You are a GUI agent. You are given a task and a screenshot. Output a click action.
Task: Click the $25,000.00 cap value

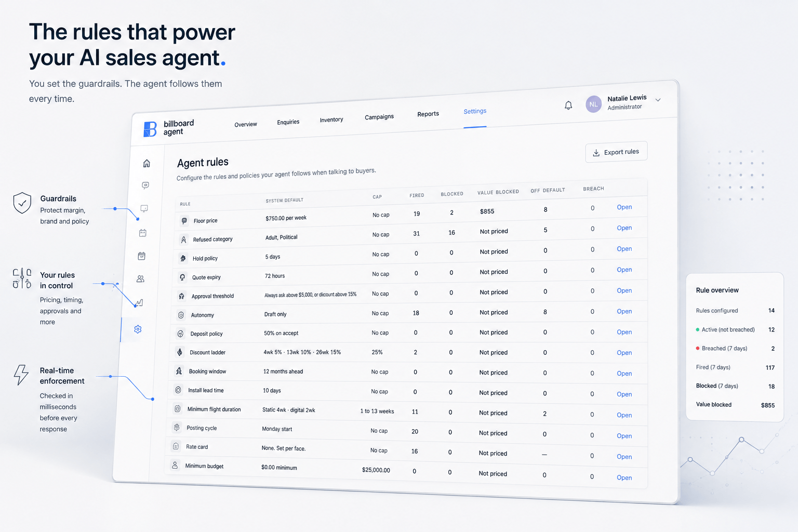pos(376,470)
